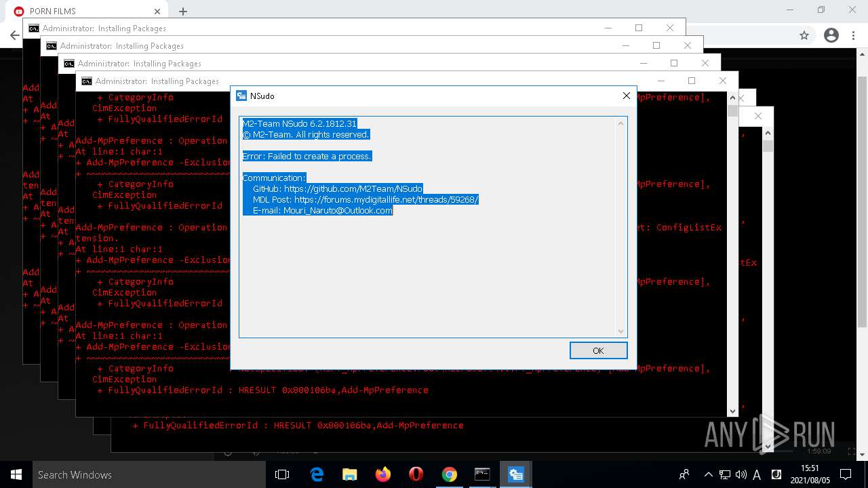Close the front Installing Packages console
The image size is (868, 488).
coord(723,81)
